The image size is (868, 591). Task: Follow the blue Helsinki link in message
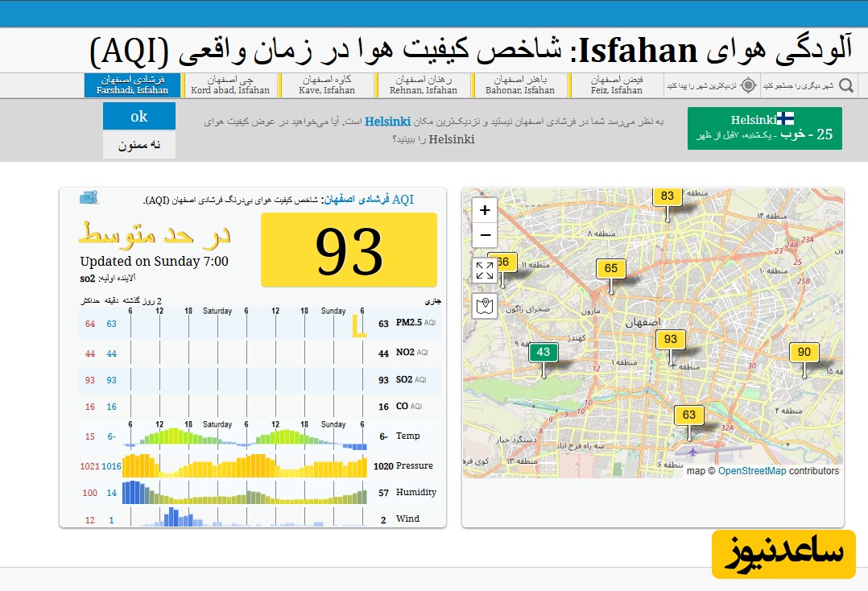(387, 122)
